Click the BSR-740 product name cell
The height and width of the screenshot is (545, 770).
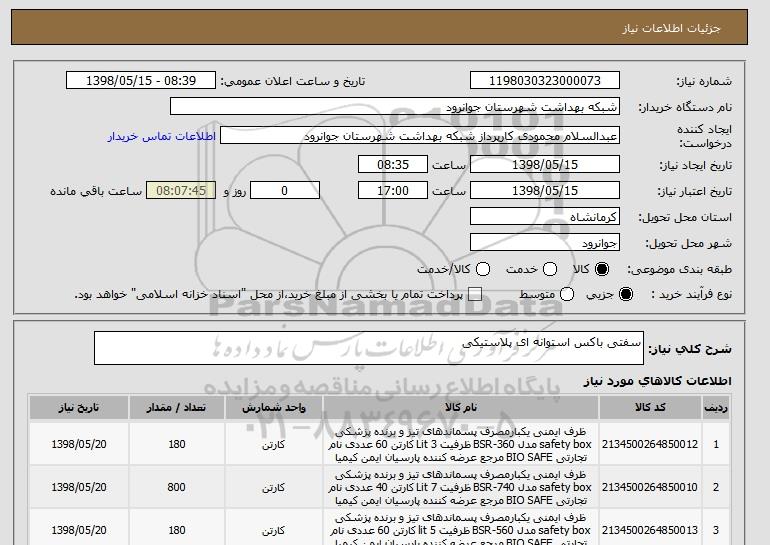point(461,487)
